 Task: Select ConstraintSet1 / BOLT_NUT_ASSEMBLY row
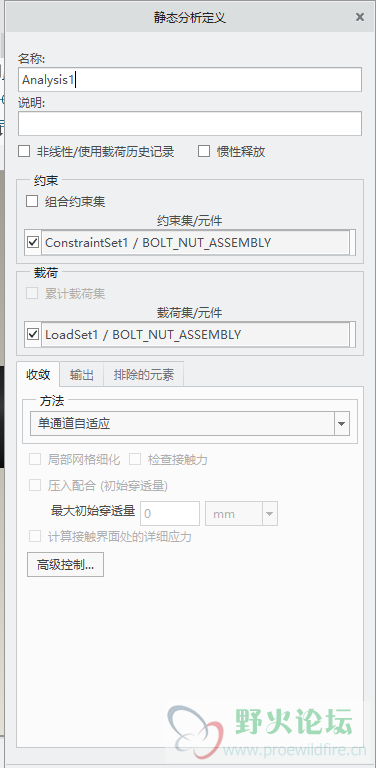click(x=195, y=242)
